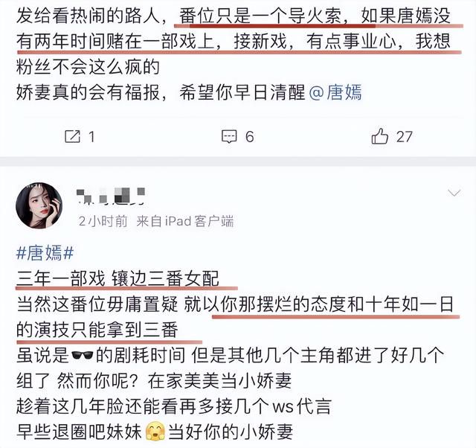Viewport: 476px width, 448px height.
Task: Click the hugging face emoji
Action: coord(155,432)
